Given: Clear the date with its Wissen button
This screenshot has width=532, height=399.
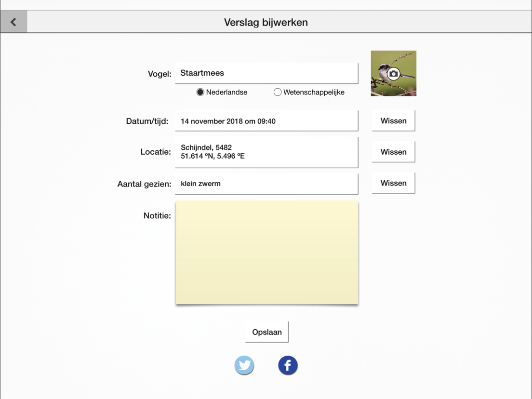Looking at the screenshot, I should click(x=393, y=121).
